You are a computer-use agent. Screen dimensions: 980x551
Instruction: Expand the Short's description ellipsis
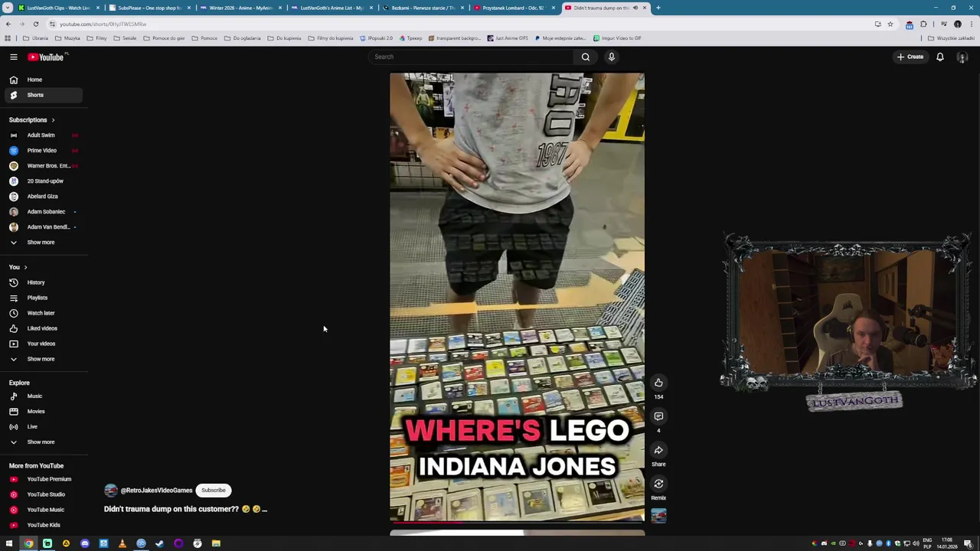tap(264, 509)
